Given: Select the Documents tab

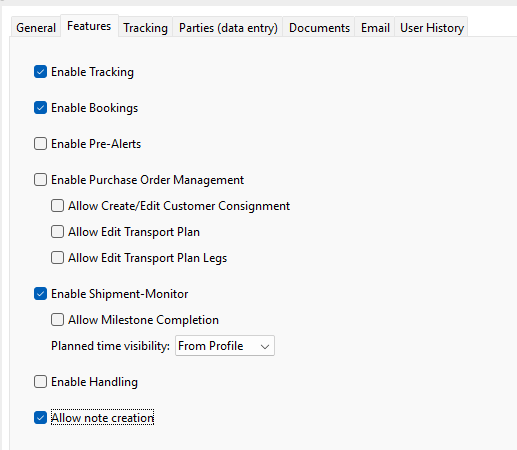Looking at the screenshot, I should point(319,28).
